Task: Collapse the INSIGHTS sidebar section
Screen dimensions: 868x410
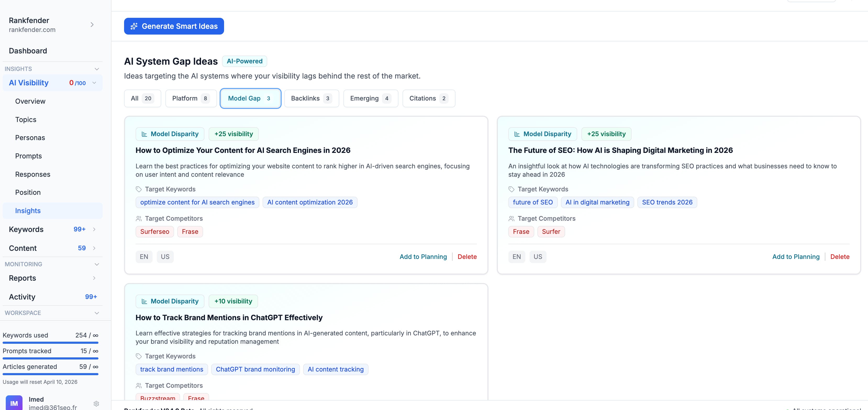Action: point(97,69)
